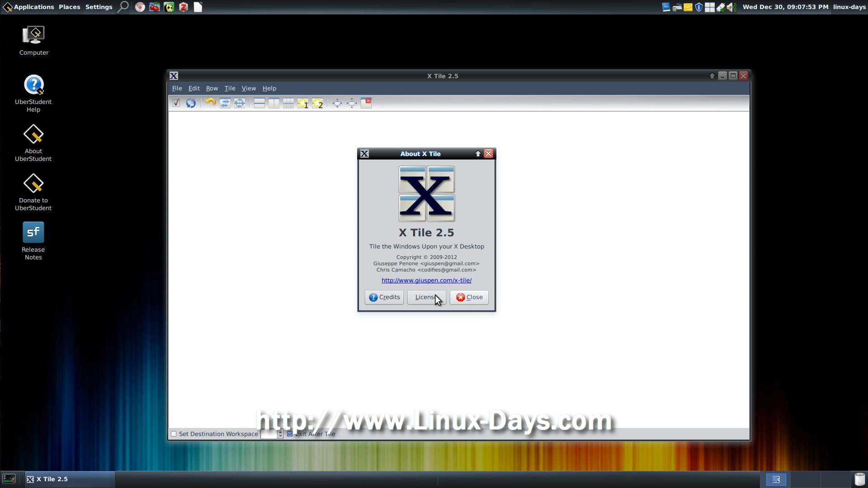Screen dimensions: 868x488
Task: Click Credits button in About dialog
Action: [384, 297]
